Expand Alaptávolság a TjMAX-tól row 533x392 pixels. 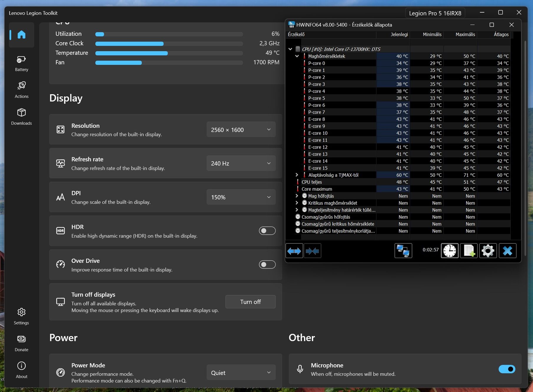[297, 175]
